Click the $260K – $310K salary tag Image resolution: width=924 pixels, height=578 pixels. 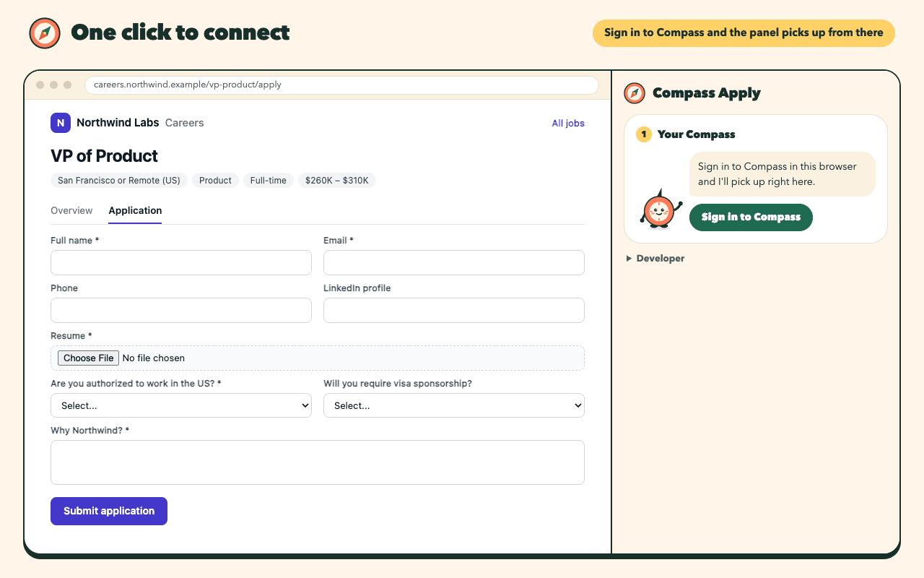coord(337,181)
